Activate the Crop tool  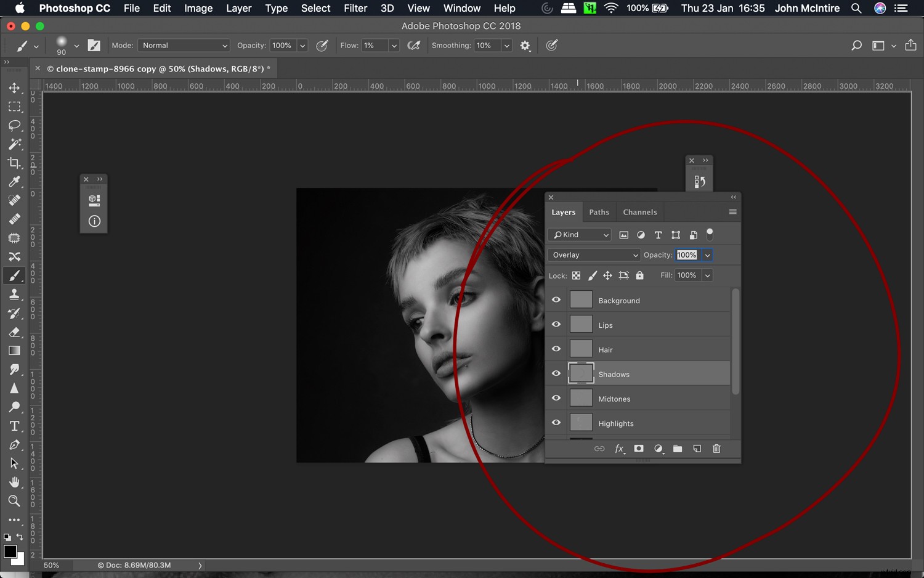(x=15, y=163)
